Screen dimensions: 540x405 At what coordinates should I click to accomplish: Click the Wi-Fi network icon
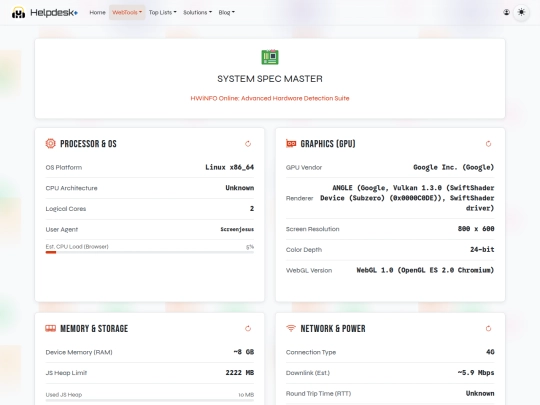(291, 328)
